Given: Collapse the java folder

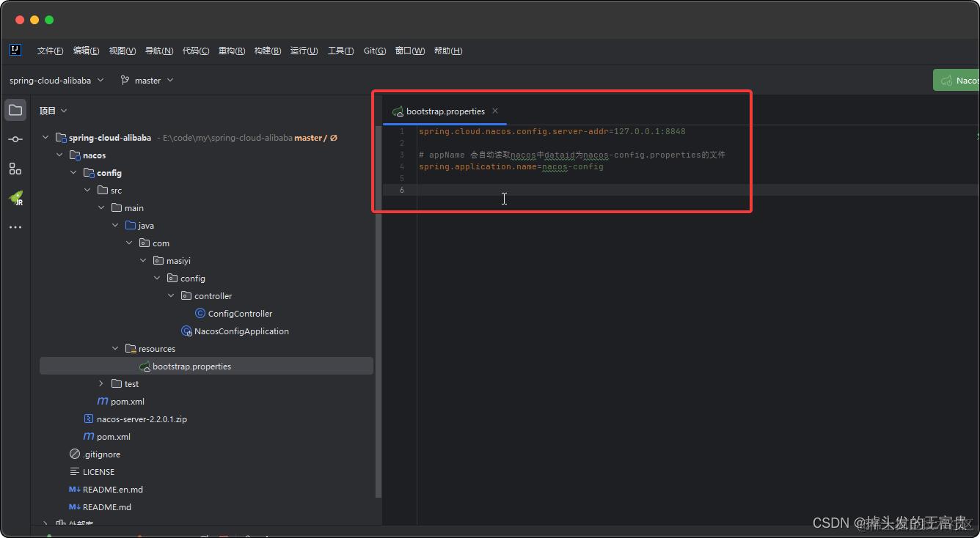Looking at the screenshot, I should pyautogui.click(x=115, y=226).
